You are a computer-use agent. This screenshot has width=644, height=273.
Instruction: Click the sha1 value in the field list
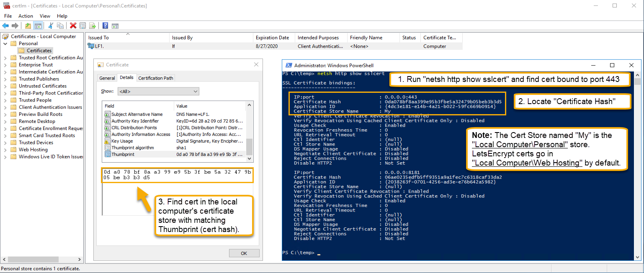click(x=181, y=148)
